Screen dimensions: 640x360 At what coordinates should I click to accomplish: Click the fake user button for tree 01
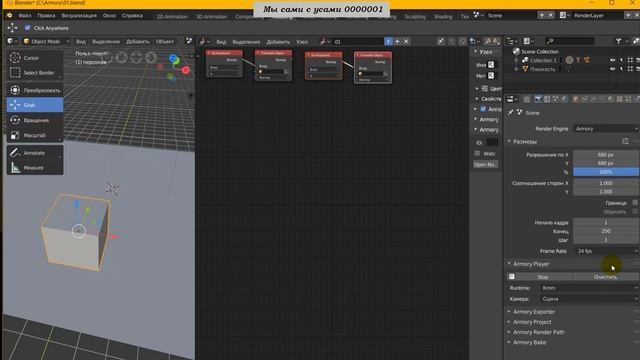click(x=388, y=42)
